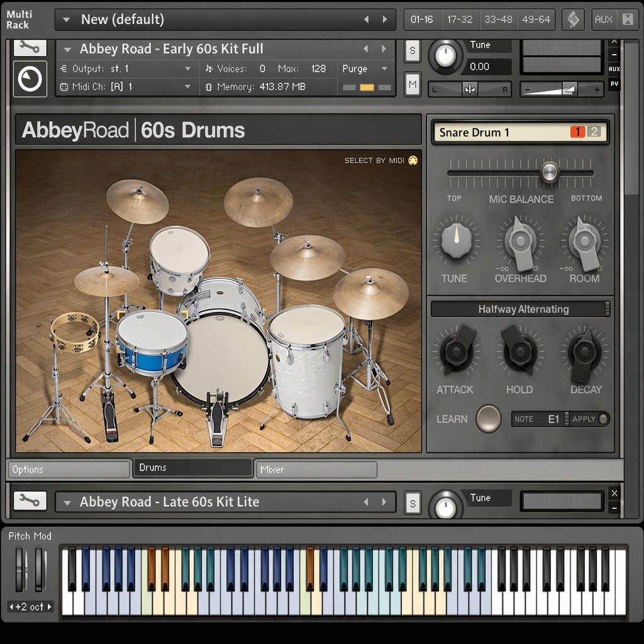Mute the Early 60s Kit instrument
The width and height of the screenshot is (644, 644).
(x=413, y=85)
